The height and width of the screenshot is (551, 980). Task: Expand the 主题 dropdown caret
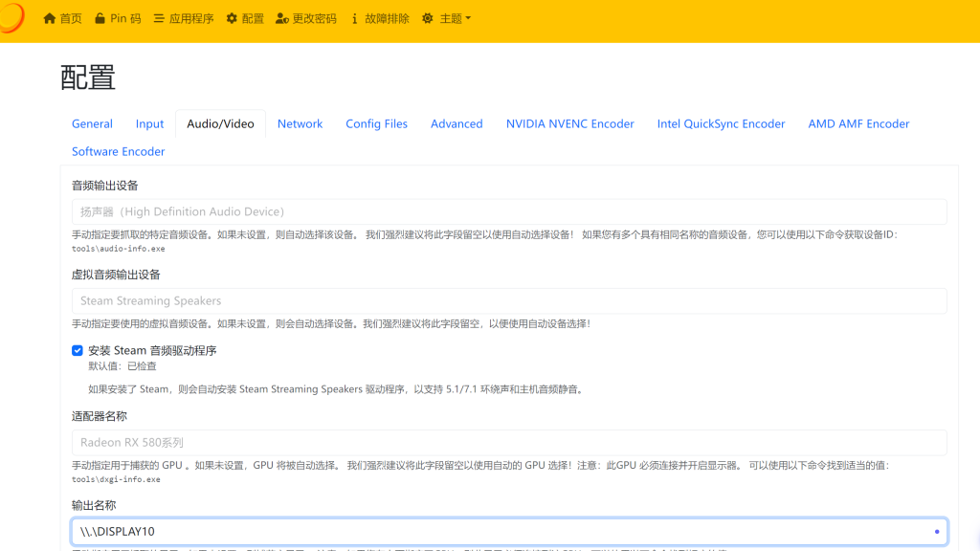pos(468,18)
